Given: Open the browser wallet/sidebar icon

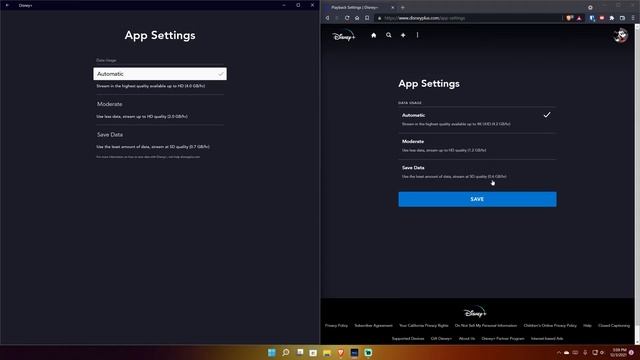Looking at the screenshot, I should [622, 18].
